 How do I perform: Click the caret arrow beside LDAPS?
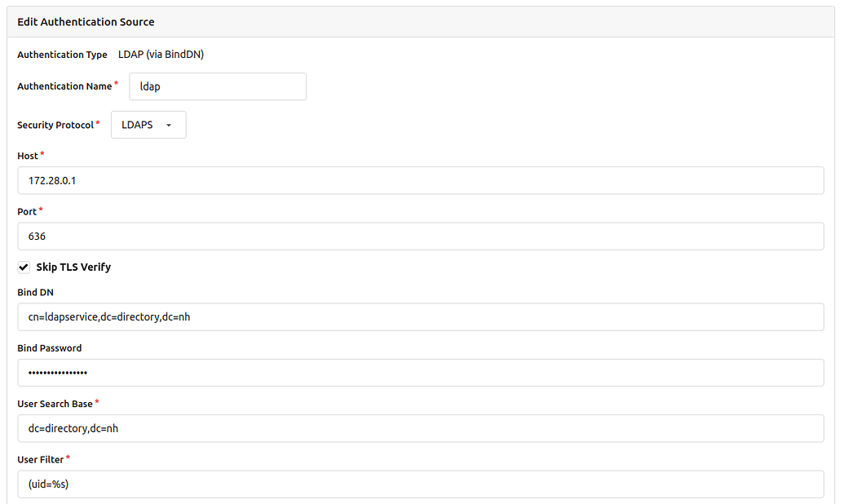[169, 124]
